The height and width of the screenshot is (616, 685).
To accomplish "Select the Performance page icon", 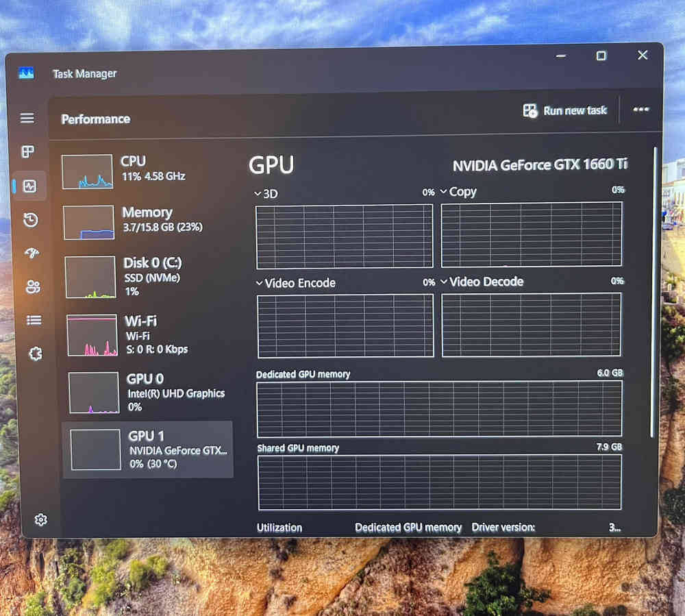I will point(29,186).
